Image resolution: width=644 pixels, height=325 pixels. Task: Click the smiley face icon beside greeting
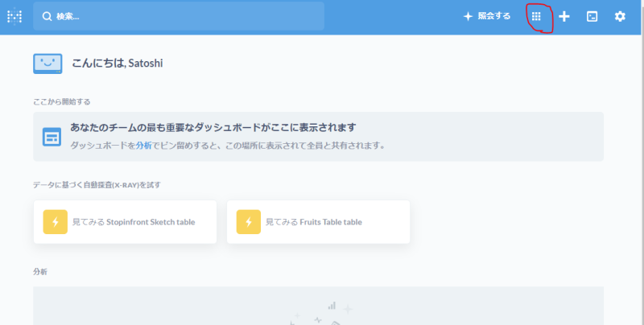(x=47, y=63)
